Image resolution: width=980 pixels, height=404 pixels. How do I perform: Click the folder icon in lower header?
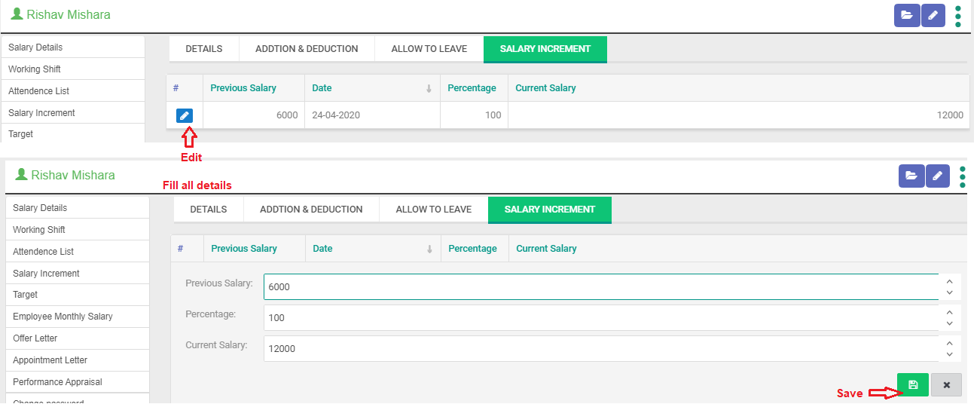coord(911,176)
